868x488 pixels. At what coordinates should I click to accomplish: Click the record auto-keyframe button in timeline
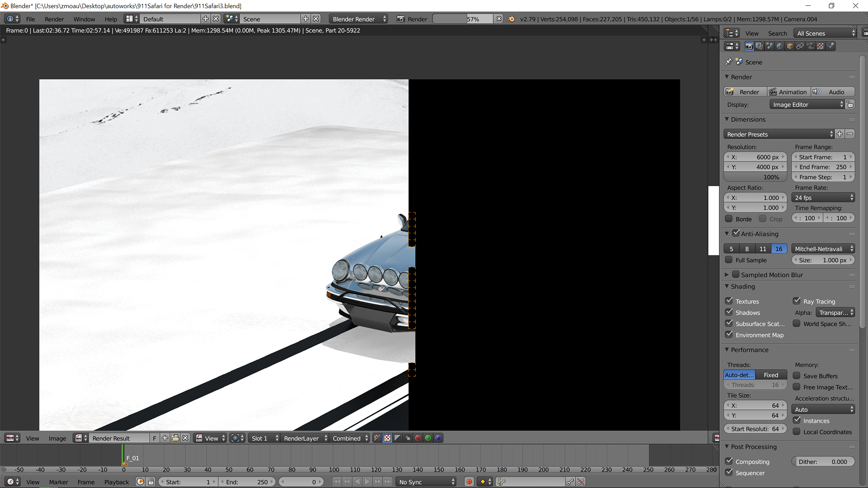pos(469,482)
